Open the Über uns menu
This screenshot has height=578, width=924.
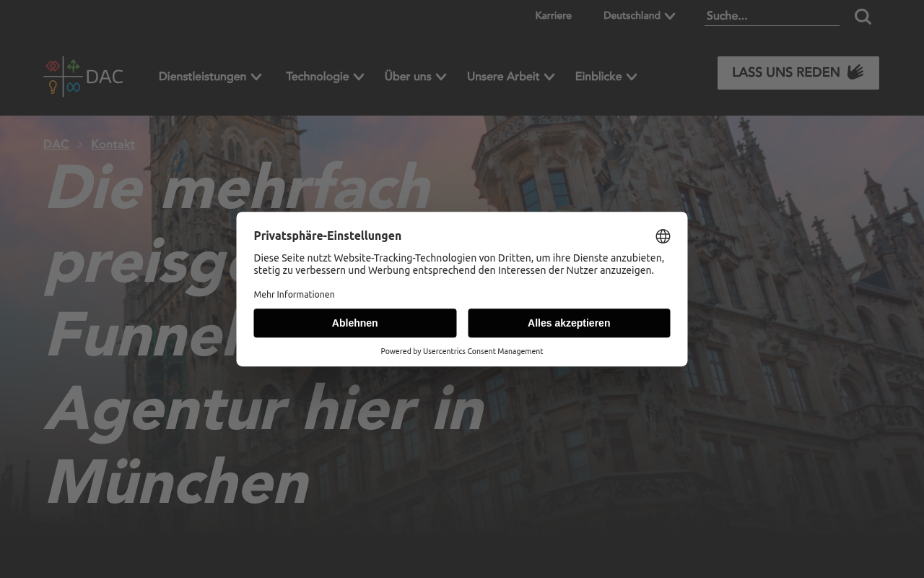(415, 77)
